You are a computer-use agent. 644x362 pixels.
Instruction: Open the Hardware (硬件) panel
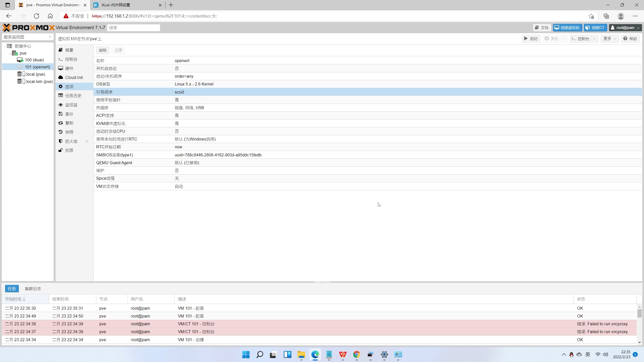[69, 68]
